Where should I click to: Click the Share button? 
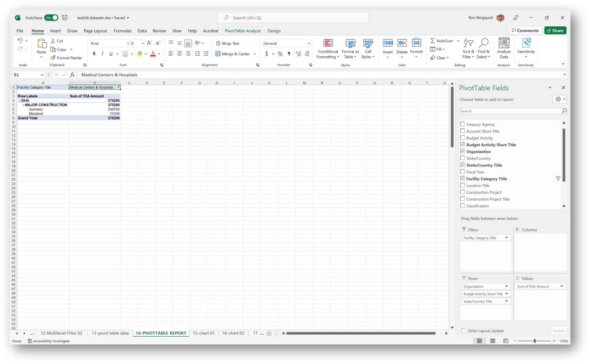(x=555, y=30)
